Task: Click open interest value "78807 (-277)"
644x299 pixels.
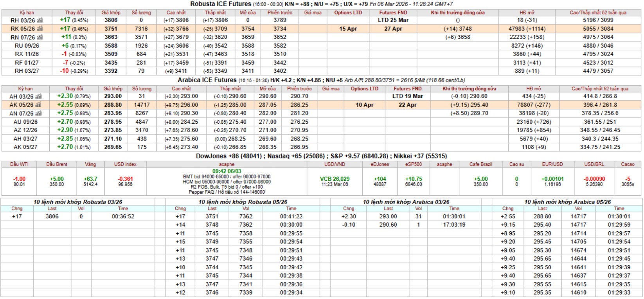Action: [x=534, y=105]
